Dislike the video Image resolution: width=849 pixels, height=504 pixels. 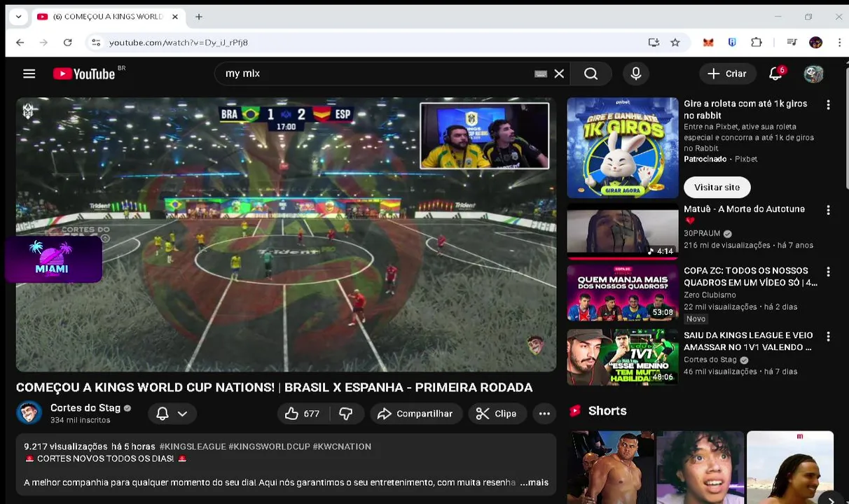point(346,414)
